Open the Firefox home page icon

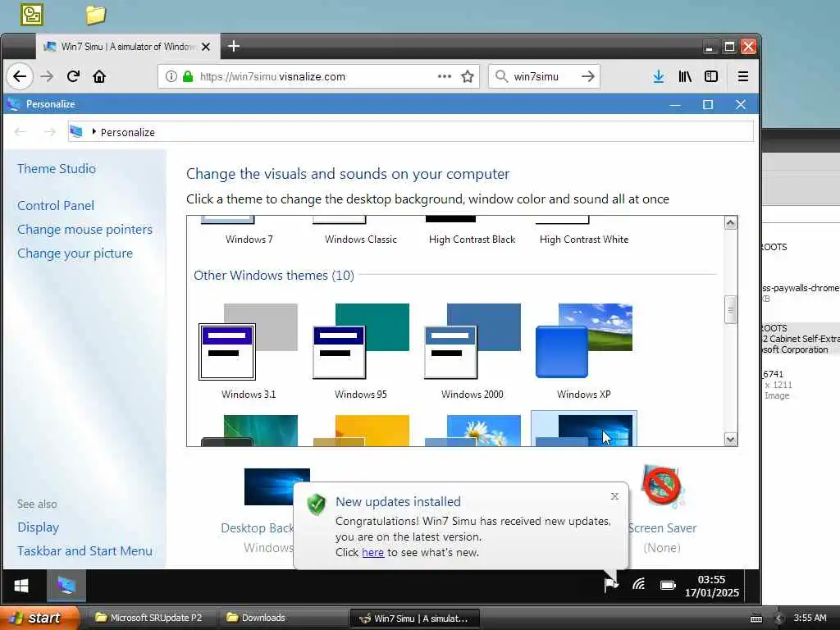click(99, 76)
